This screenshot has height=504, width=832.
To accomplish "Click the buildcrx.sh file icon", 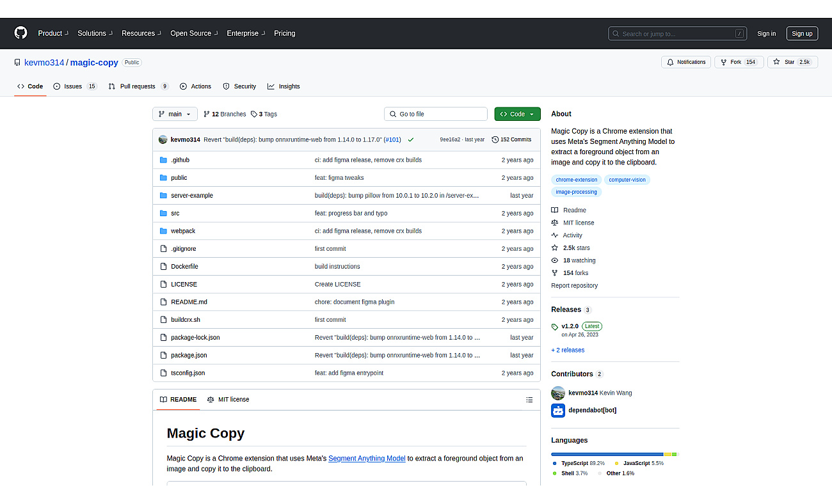I will [163, 320].
